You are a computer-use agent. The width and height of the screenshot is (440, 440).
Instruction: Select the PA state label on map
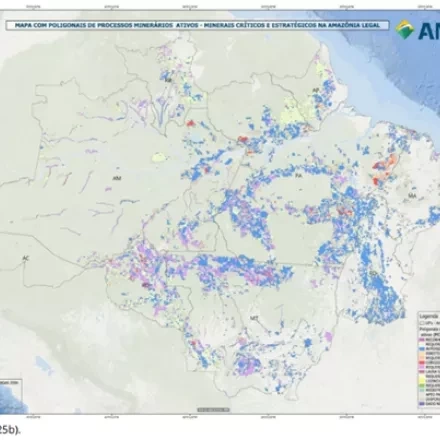(298, 175)
